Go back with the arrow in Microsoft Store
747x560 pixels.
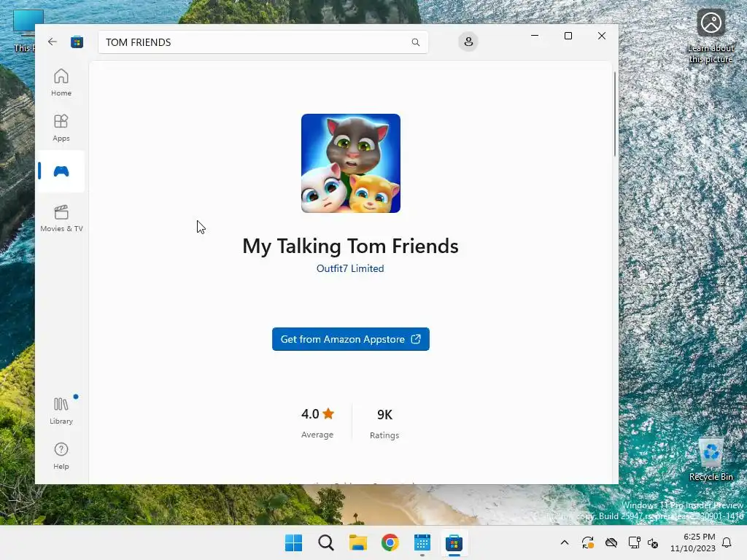click(53, 42)
